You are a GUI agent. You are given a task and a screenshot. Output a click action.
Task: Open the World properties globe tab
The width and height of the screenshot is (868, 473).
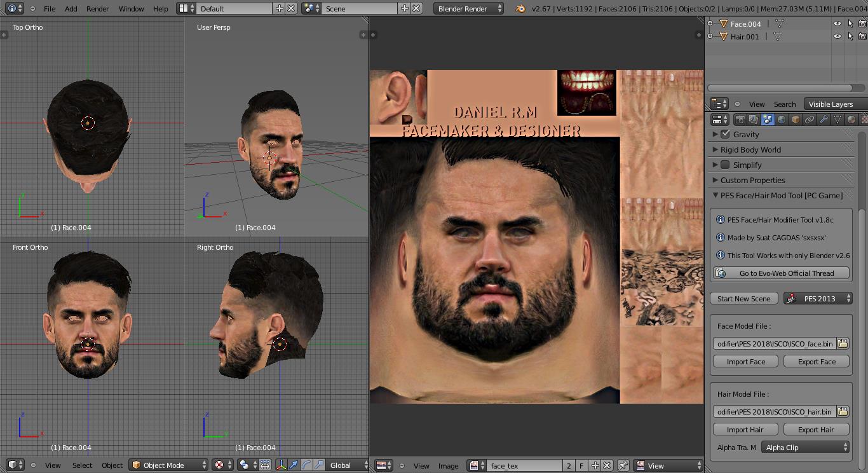pyautogui.click(x=782, y=120)
